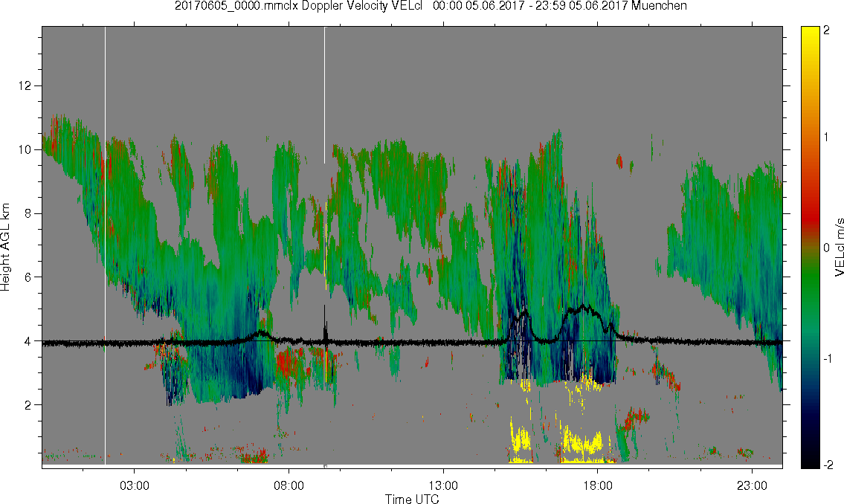Click the 08:00 time tick label

point(289,485)
